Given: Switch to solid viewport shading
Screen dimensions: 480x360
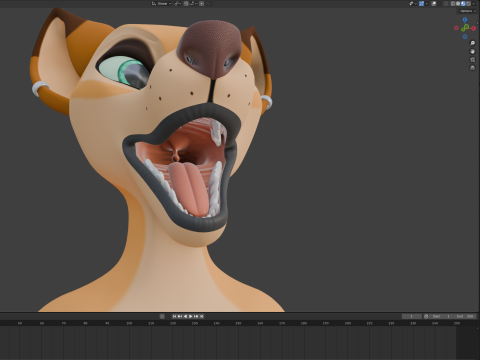Looking at the screenshot, I should point(458,3).
